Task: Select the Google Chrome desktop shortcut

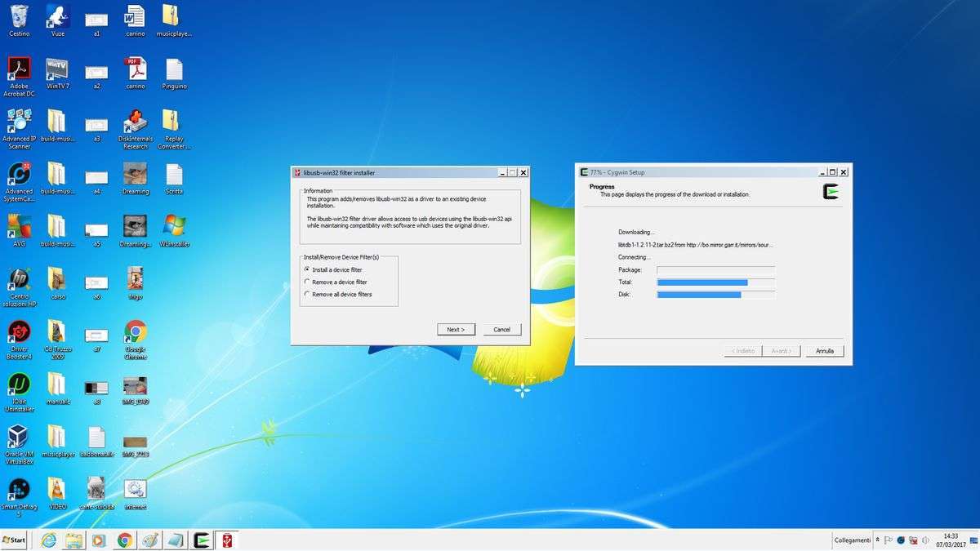Action: coord(136,340)
